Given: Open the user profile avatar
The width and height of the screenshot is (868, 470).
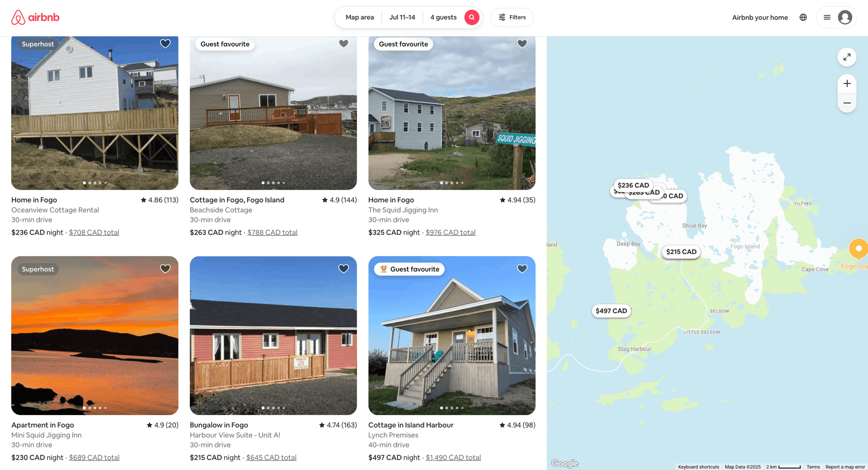Looking at the screenshot, I should pyautogui.click(x=845, y=17).
